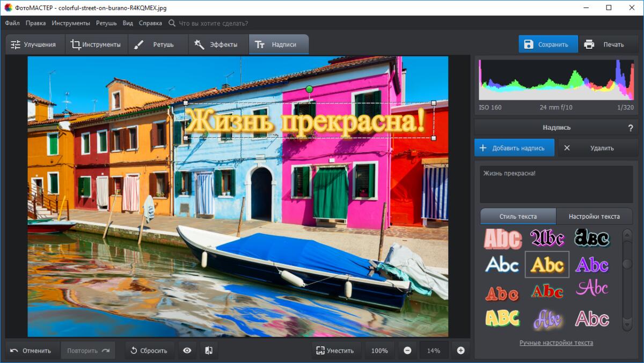Click the eye preview original icon

187,351
